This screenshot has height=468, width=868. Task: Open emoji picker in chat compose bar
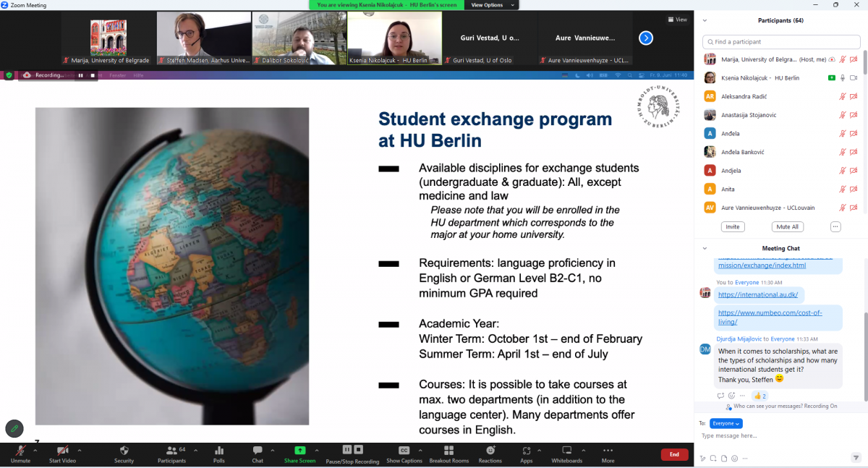[734, 458]
